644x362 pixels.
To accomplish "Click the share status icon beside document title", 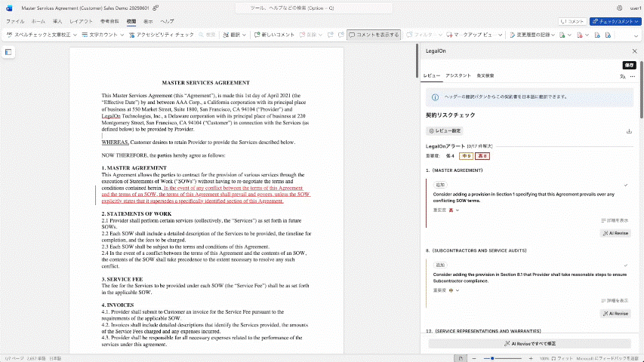I will tap(156, 8).
